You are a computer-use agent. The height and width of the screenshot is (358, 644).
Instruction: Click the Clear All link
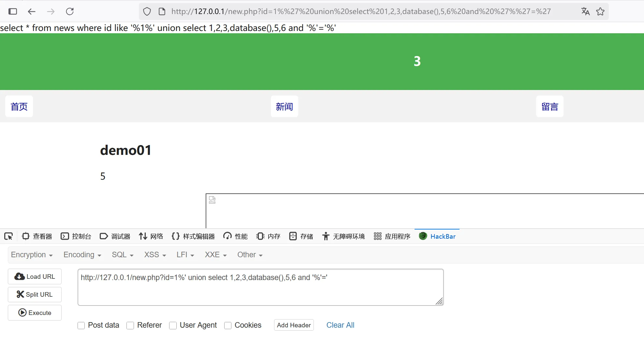click(340, 325)
